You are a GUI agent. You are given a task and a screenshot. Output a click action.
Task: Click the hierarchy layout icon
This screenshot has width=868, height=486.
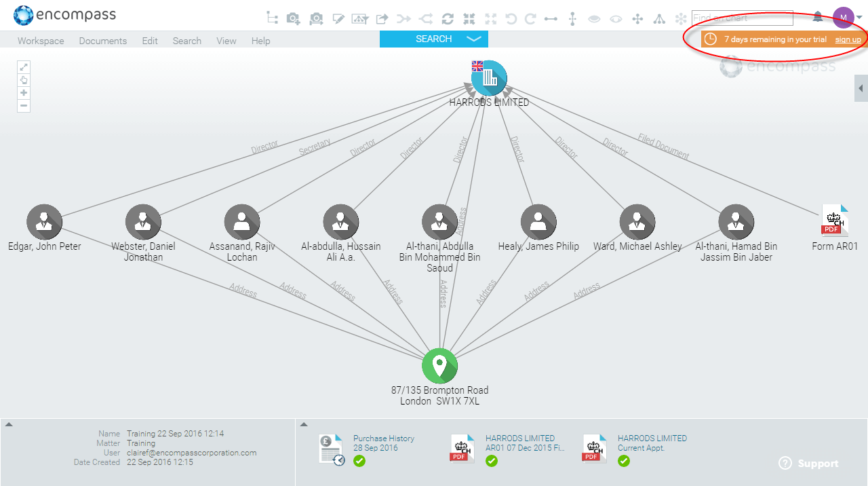tap(659, 18)
